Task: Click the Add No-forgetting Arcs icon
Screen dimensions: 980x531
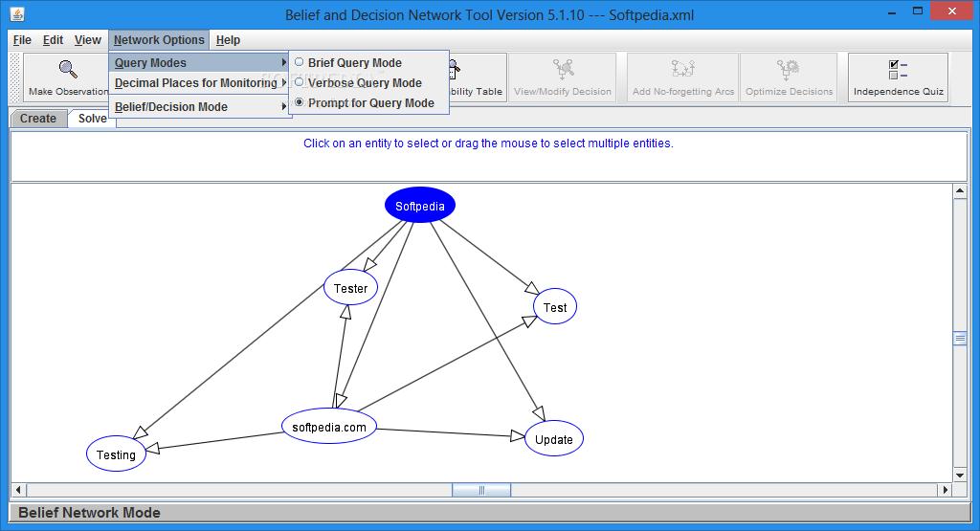Action: 683,68
